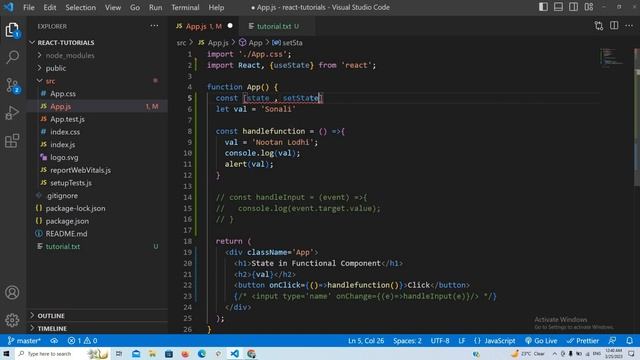Open the Run menu

pyautogui.click(x=156, y=7)
